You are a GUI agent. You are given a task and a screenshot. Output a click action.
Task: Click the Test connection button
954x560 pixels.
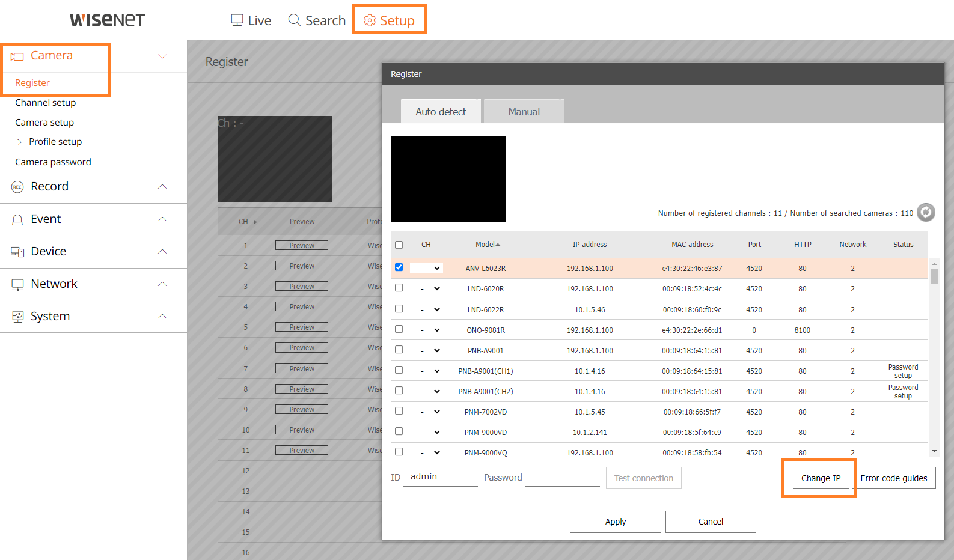tap(644, 478)
